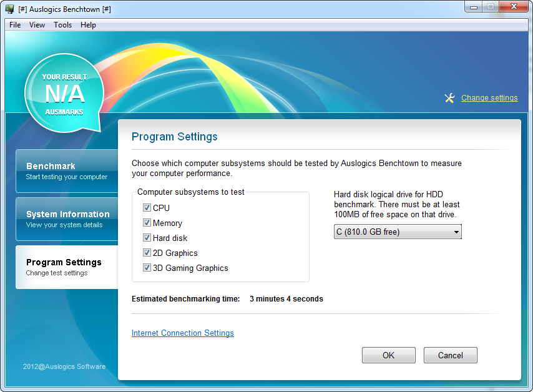Click the 3 minutes 4 seconds estimate
This screenshot has height=392, width=533.
(286, 299)
